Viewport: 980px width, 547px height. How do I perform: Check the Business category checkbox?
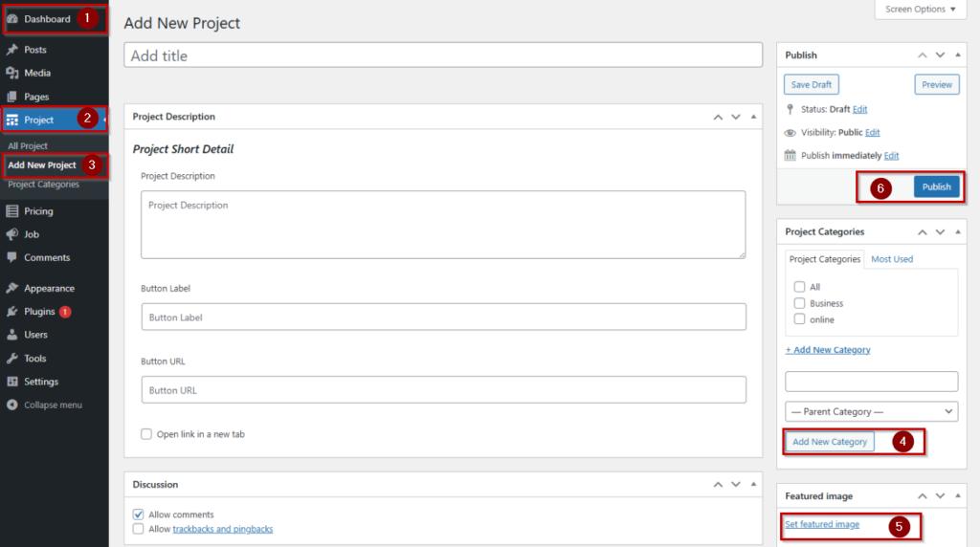point(799,303)
